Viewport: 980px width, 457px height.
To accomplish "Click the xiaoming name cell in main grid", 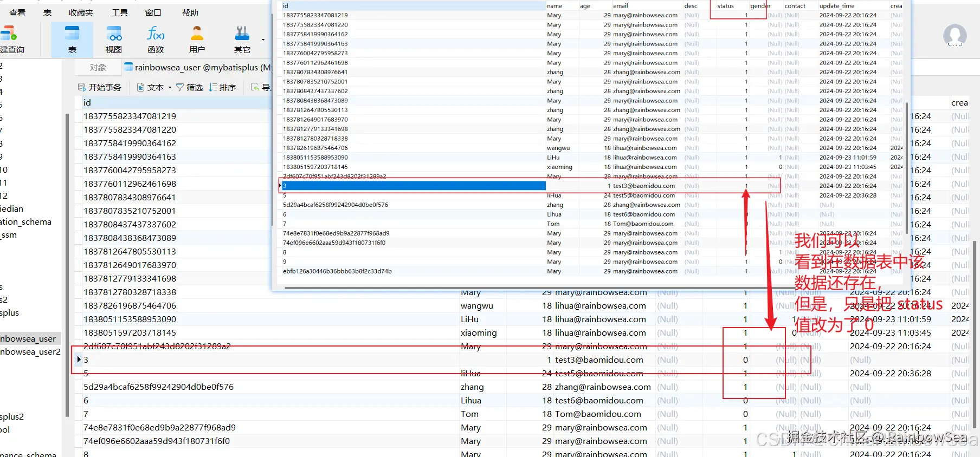I will 479,332.
